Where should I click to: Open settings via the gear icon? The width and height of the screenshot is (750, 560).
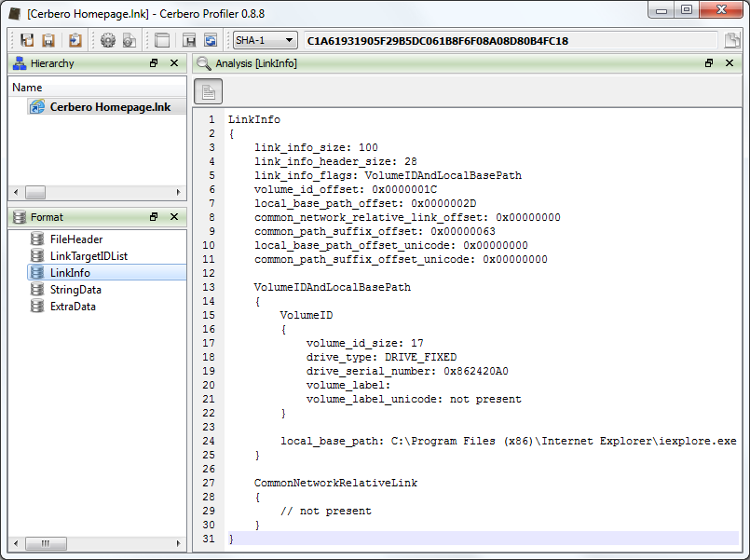[x=108, y=41]
